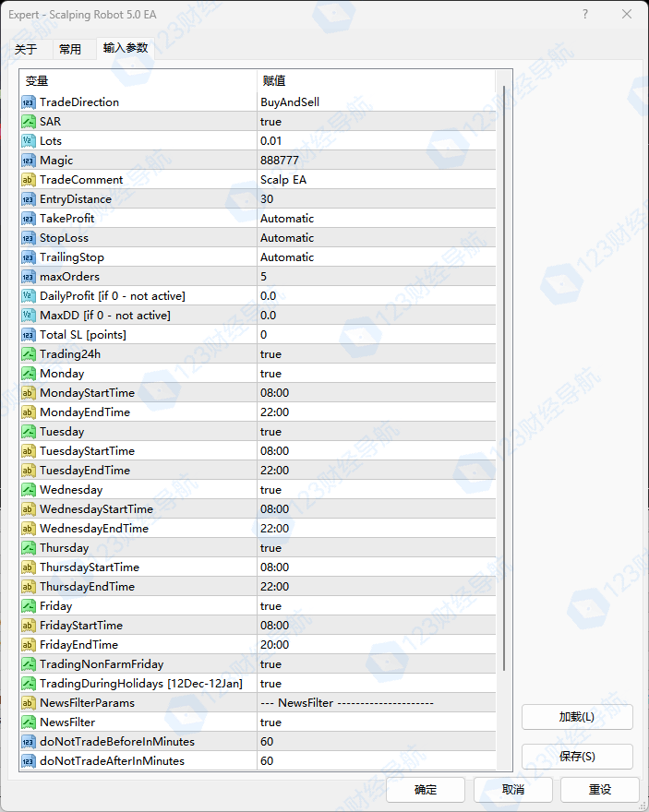Click the icon beside NewsFilterParams row

[29, 703]
